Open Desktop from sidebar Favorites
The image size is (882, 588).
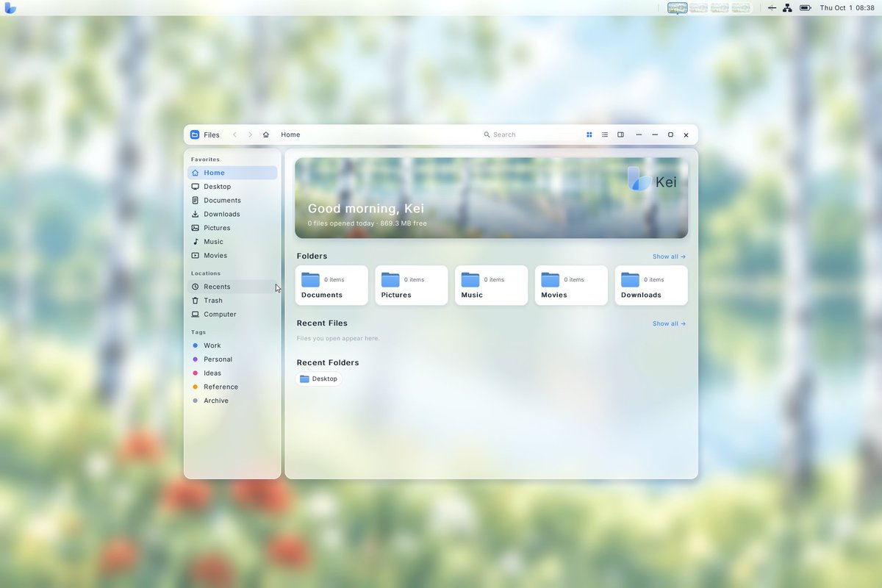[232, 187]
